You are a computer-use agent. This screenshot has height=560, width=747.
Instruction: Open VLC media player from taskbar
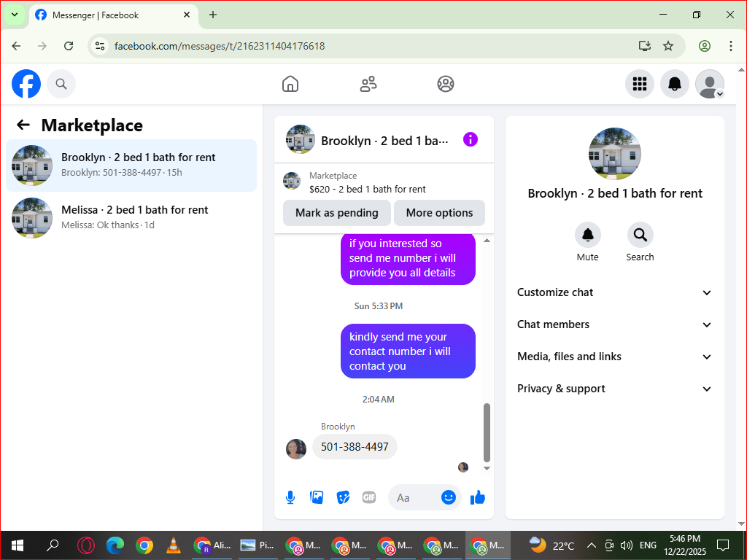(x=174, y=545)
